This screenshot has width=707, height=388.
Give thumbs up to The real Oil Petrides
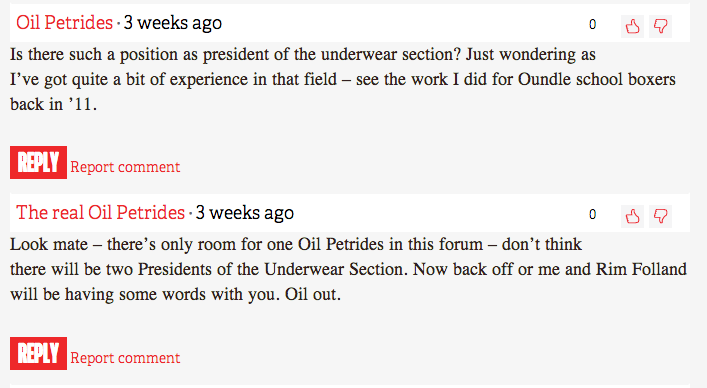633,216
